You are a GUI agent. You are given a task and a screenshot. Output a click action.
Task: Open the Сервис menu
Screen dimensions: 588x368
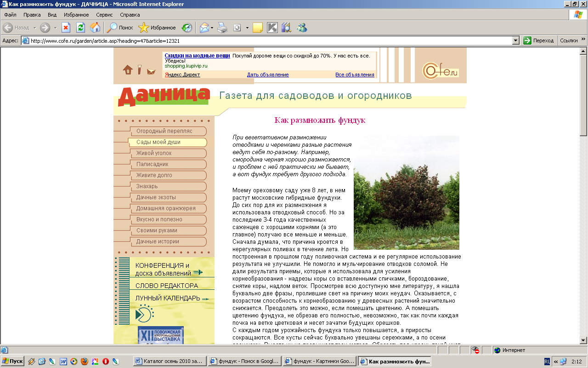click(104, 15)
